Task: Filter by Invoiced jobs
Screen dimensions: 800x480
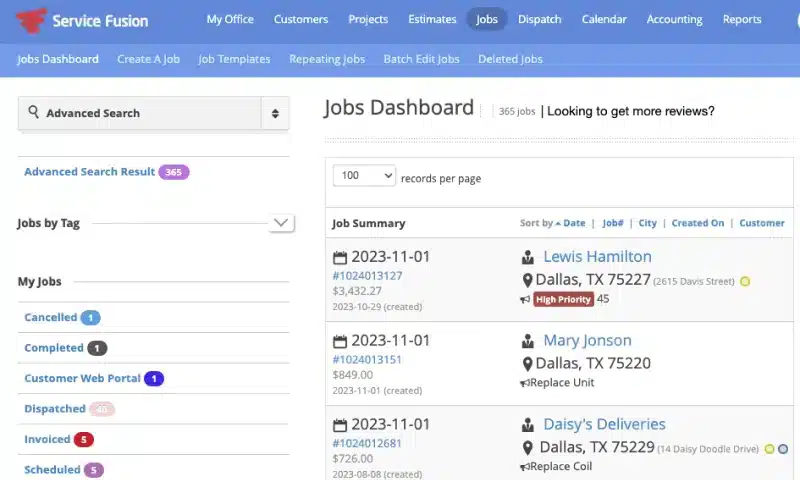Action: (47, 439)
